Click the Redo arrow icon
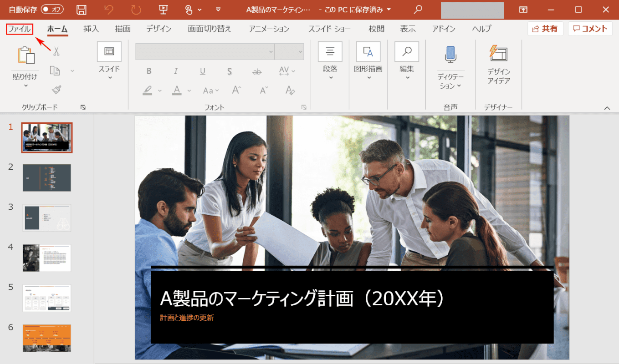This screenshot has height=364, width=619. click(x=136, y=10)
